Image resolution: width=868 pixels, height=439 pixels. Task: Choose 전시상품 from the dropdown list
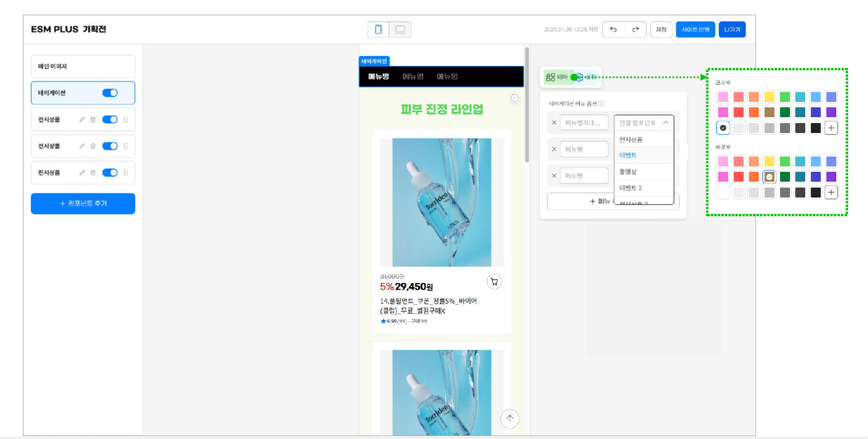coord(644,139)
